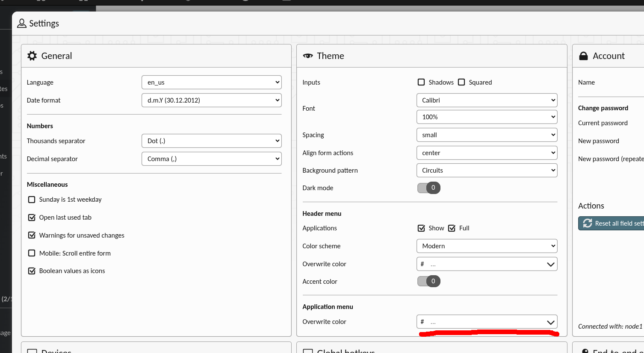This screenshot has height=353, width=644.
Task: Turn on the Accent color toggle
Action: tap(428, 281)
